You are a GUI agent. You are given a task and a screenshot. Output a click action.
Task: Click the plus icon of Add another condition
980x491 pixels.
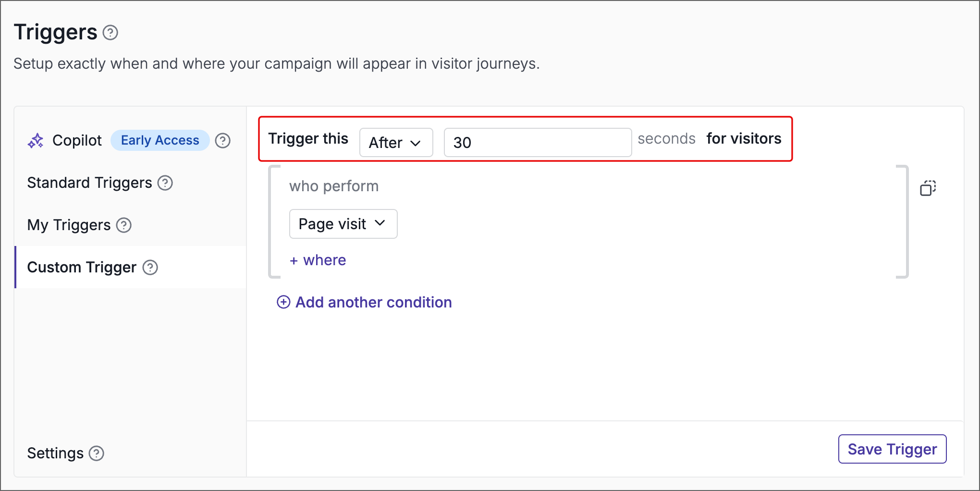pos(283,302)
